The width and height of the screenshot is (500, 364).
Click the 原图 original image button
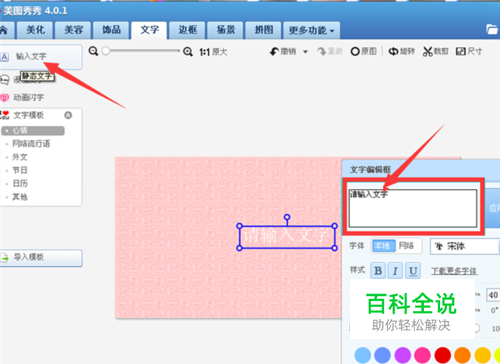(363, 51)
